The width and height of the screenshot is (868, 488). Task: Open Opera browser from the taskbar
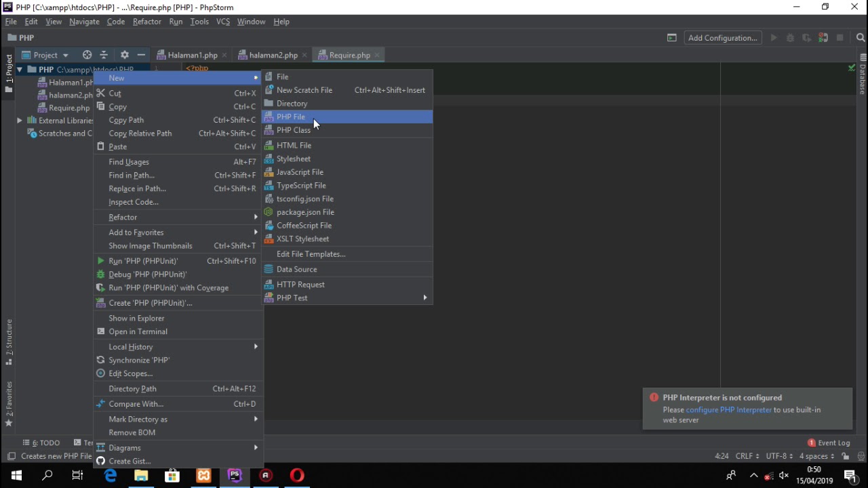coord(297,475)
